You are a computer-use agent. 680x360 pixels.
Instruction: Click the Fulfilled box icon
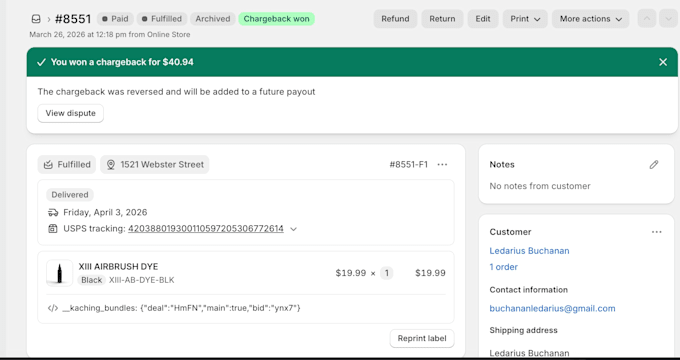click(x=48, y=165)
